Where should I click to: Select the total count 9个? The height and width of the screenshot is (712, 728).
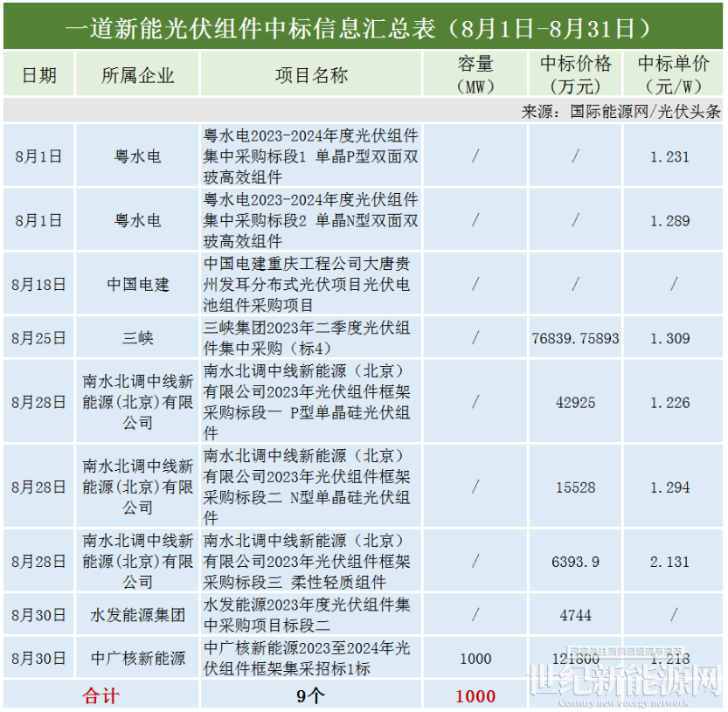(x=310, y=695)
